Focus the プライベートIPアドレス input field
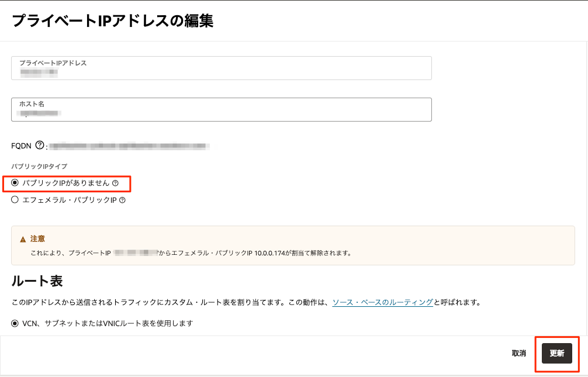The width and height of the screenshot is (588, 377). click(x=222, y=68)
